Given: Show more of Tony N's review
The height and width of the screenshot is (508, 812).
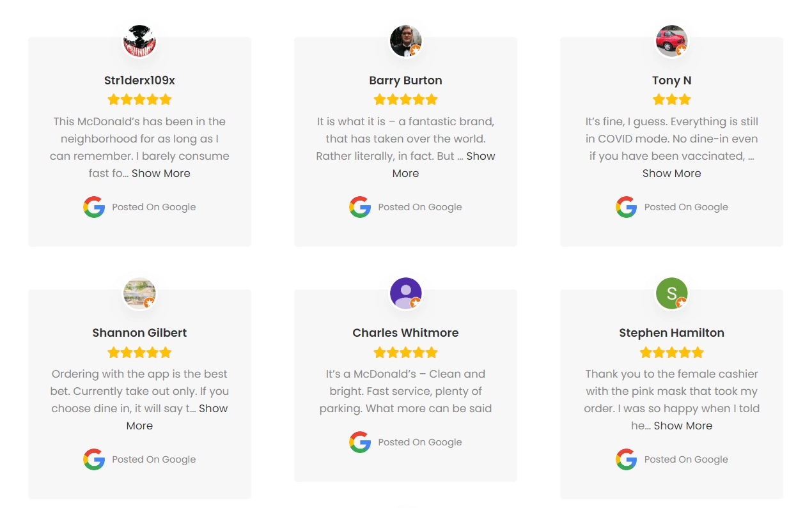Looking at the screenshot, I should [671, 173].
